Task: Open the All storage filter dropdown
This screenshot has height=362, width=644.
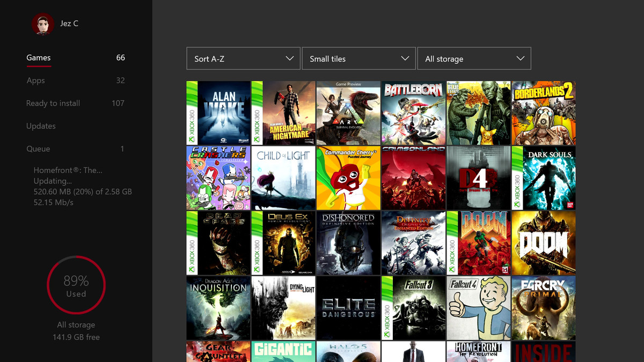Action: click(474, 58)
